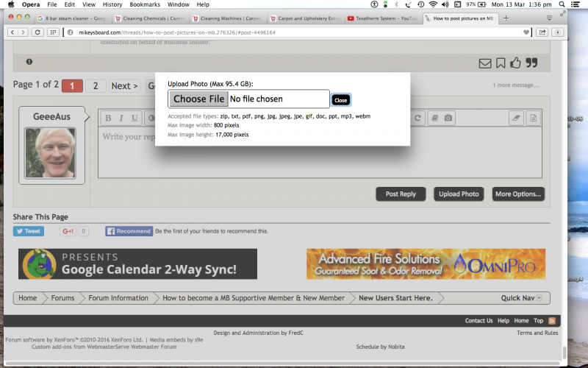
Task: Click the RSS feed icon in footer
Action: [552, 321]
